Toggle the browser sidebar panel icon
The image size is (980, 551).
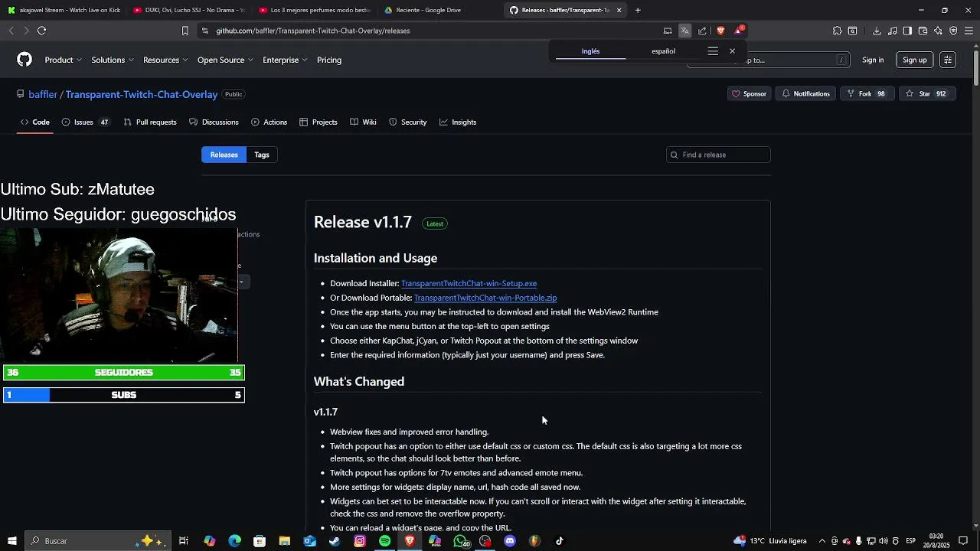point(907,31)
